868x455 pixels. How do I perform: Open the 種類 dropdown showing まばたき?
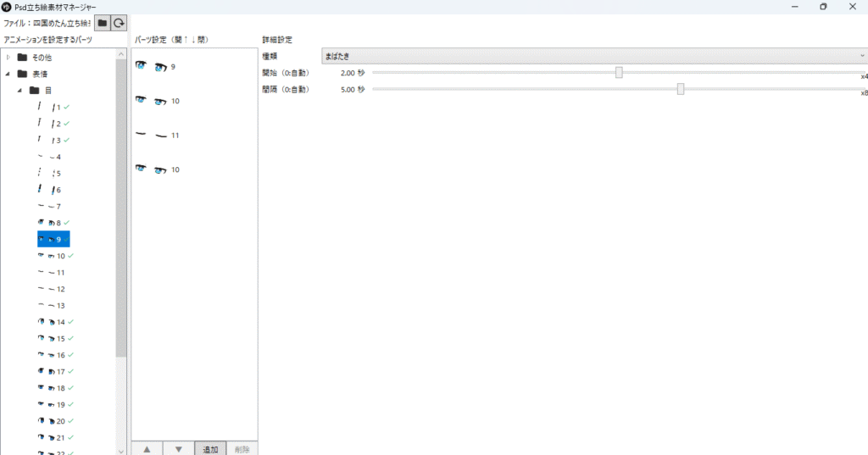click(x=593, y=56)
